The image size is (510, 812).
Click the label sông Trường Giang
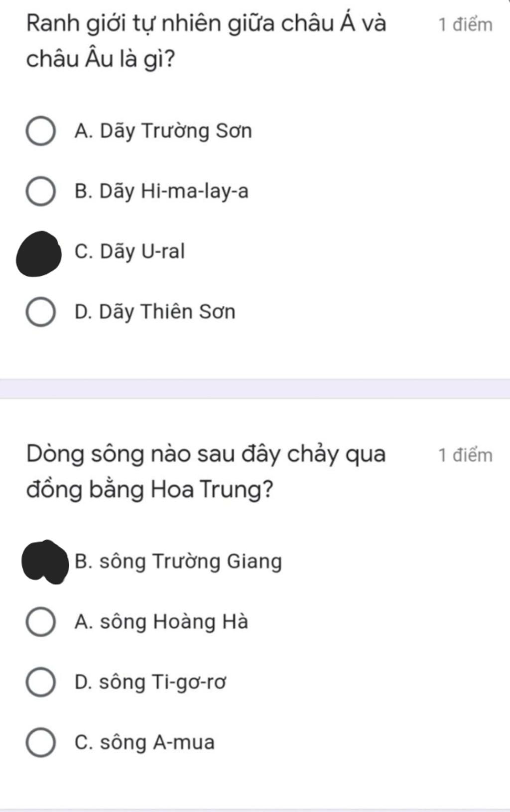point(191,562)
